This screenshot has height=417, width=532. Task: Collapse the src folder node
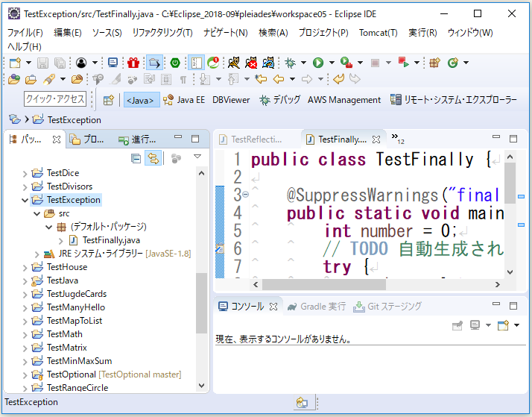[x=37, y=213]
